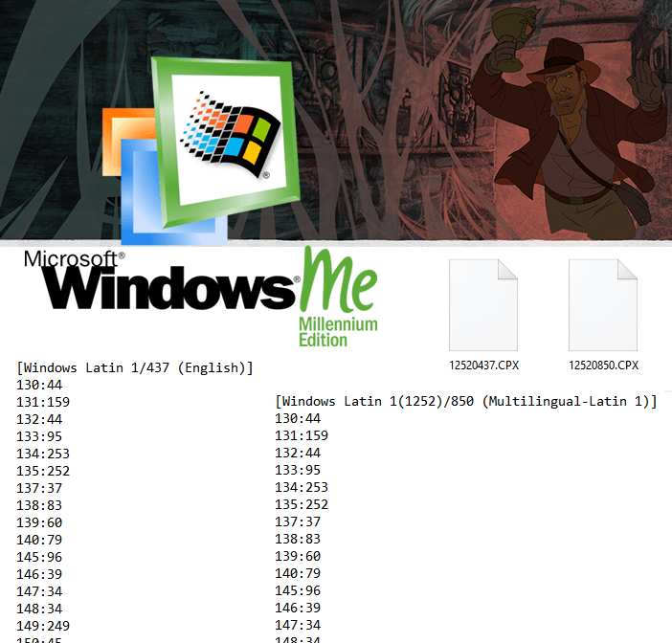Click line '130:44' under the 437 English header
672x643 pixels.
(39, 385)
